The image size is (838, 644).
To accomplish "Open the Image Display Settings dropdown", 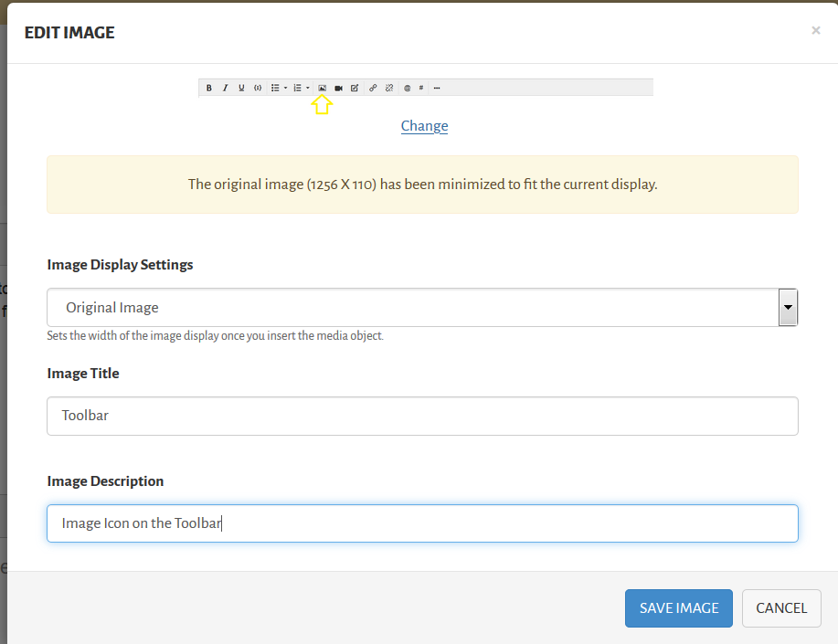I will point(422,307).
